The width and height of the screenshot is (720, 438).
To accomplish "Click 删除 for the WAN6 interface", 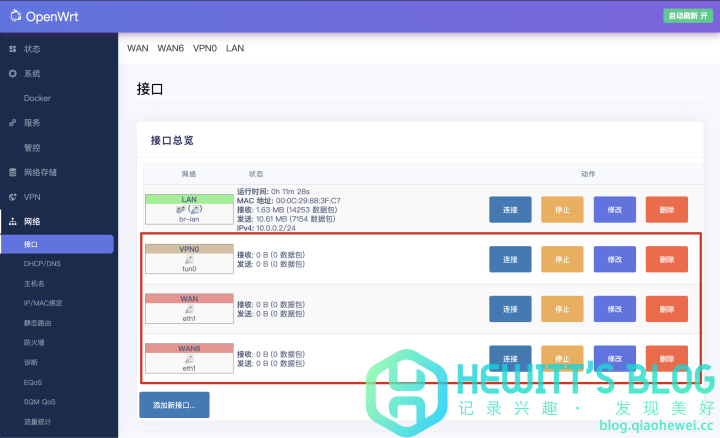I will pyautogui.click(x=667, y=358).
